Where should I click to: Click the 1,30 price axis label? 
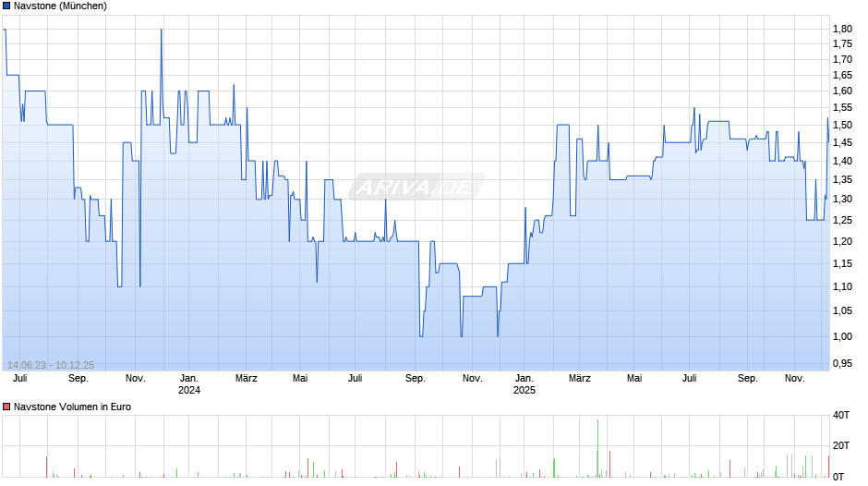[x=842, y=199]
